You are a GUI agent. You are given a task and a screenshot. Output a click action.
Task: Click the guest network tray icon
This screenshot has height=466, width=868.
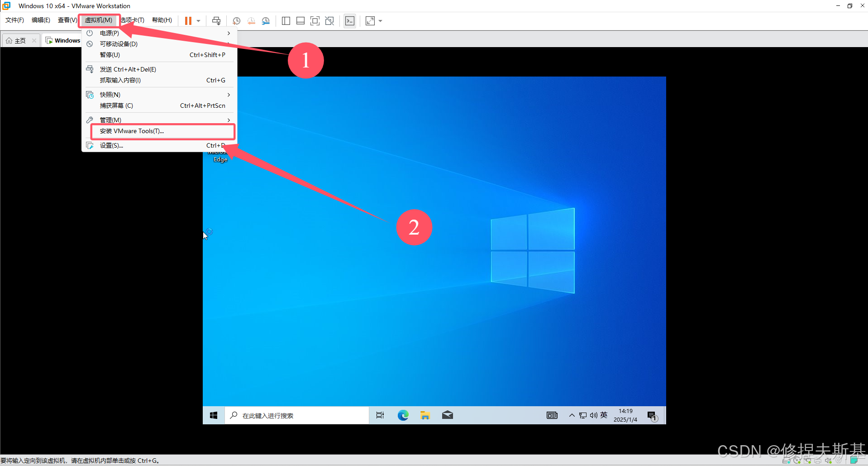tap(583, 415)
